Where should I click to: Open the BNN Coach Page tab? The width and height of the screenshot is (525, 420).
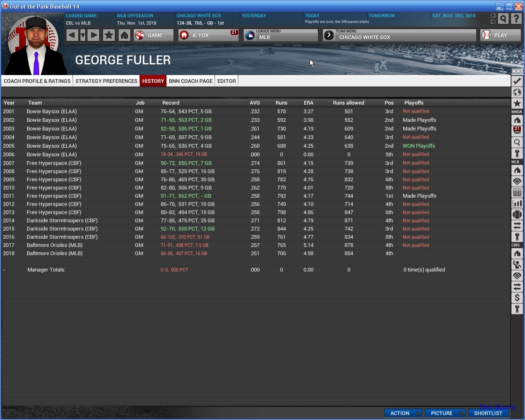pyautogui.click(x=191, y=81)
